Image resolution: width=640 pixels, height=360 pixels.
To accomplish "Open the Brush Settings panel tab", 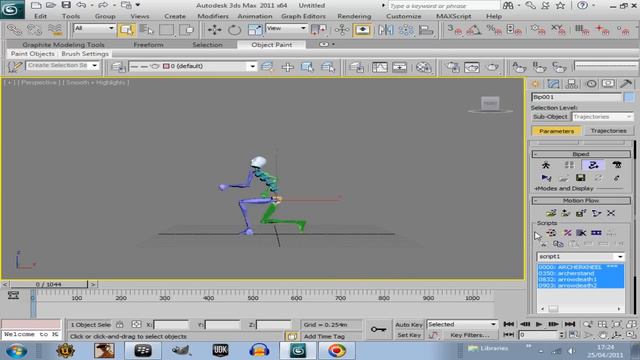I will pos(85,53).
